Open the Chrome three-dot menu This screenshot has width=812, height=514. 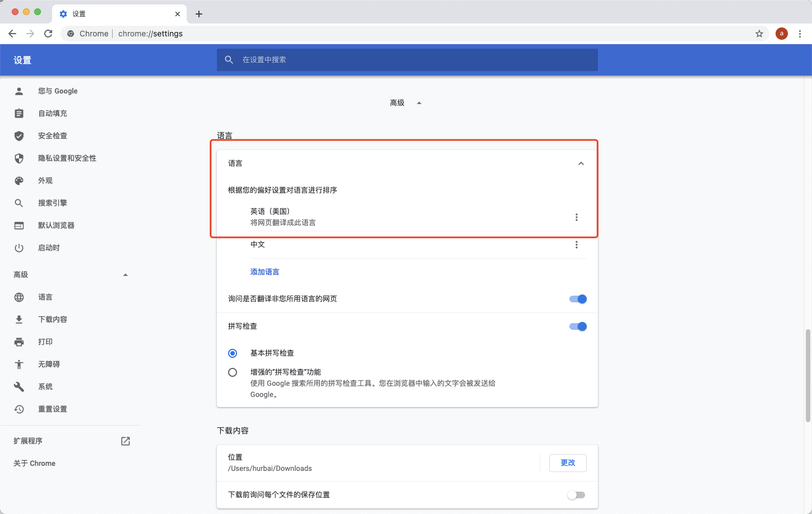click(800, 34)
